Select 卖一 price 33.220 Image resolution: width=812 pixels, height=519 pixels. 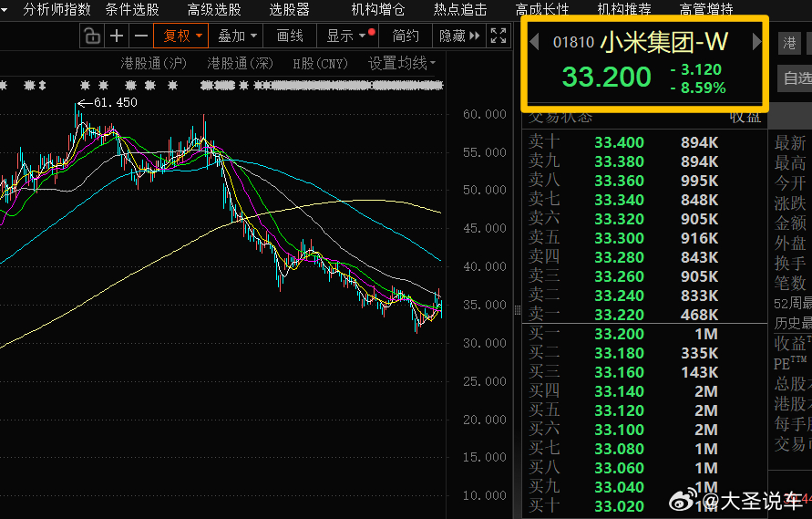coord(620,315)
